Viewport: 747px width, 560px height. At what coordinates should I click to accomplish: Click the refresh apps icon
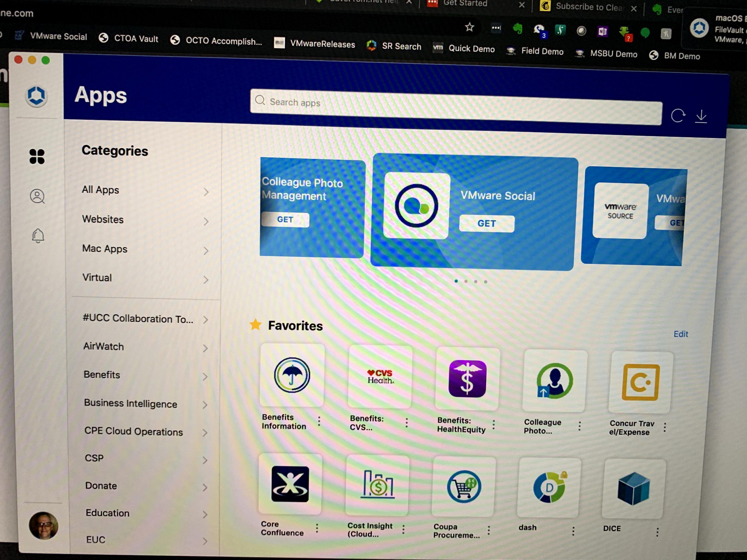(678, 116)
